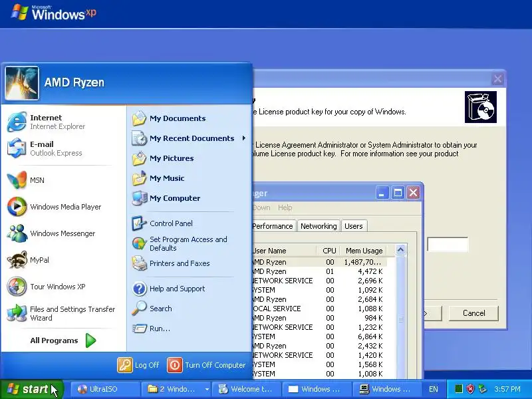The width and height of the screenshot is (532, 399).
Task: Click Turn Off Computer button
Action: (206, 365)
